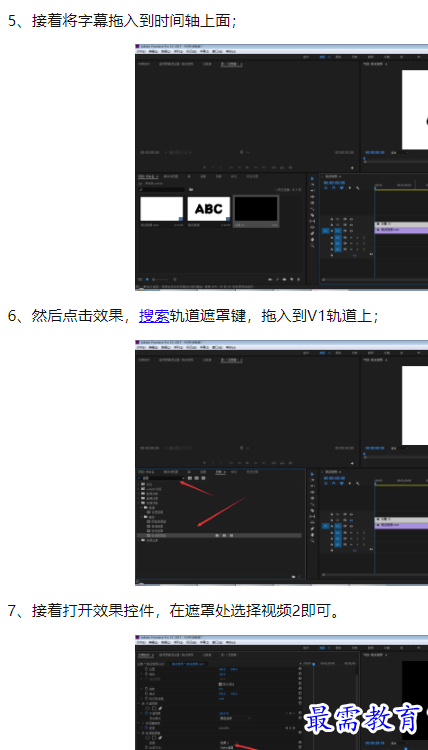Screen dimensions: 428x750
Task: Select the purple V1 clip in step 6 timeline
Action: [x=402, y=525]
